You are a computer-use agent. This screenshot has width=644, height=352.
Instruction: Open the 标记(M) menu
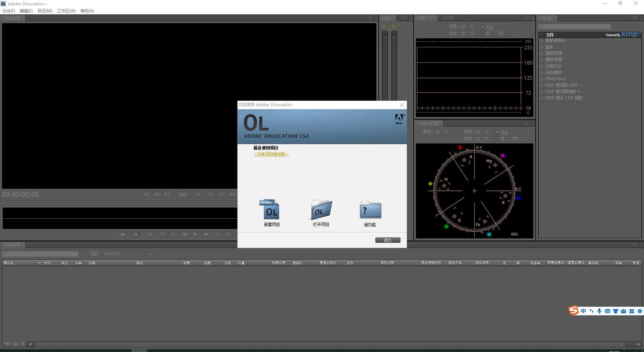coord(45,11)
